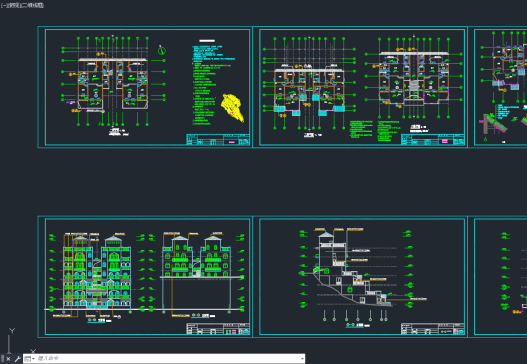Open the viewport [-] controls menu
527x364 pixels.
4,5
